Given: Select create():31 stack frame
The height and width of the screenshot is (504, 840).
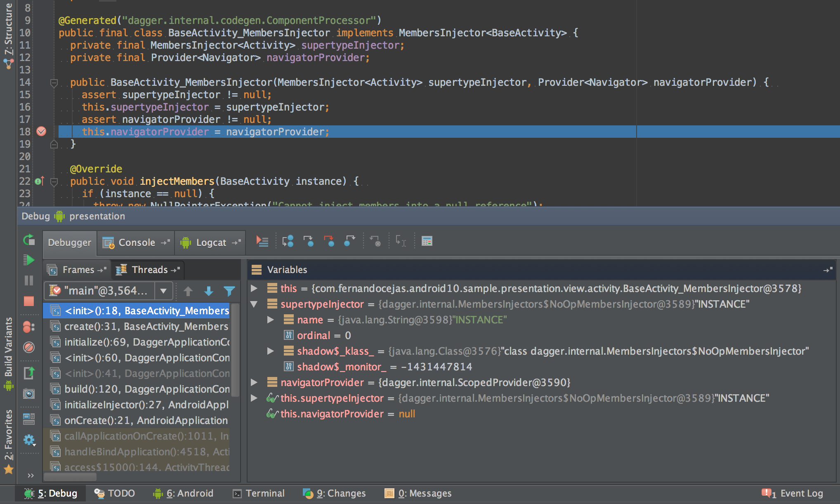Looking at the screenshot, I should pyautogui.click(x=136, y=326).
